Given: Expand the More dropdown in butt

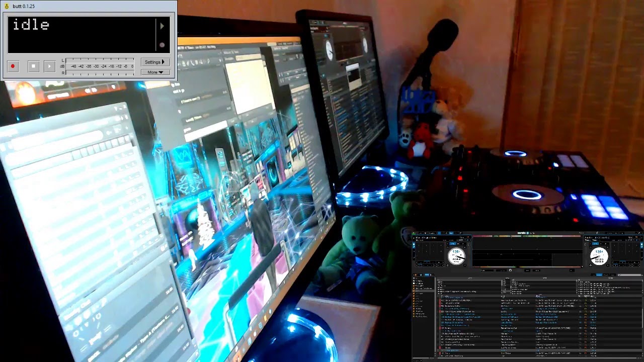Looking at the screenshot, I should (x=155, y=72).
